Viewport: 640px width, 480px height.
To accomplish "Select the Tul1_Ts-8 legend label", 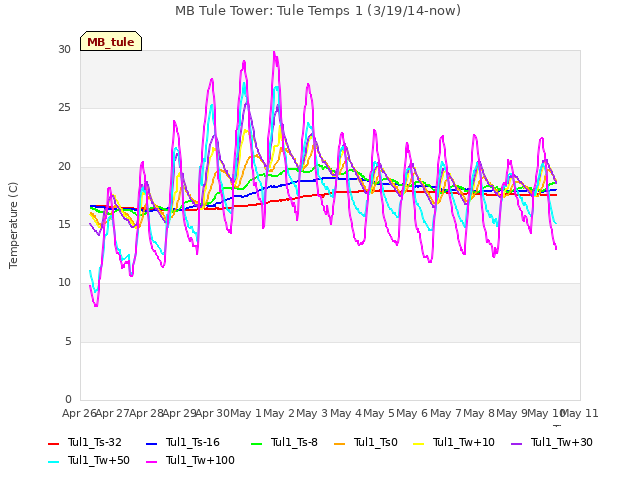I will click(x=294, y=442).
